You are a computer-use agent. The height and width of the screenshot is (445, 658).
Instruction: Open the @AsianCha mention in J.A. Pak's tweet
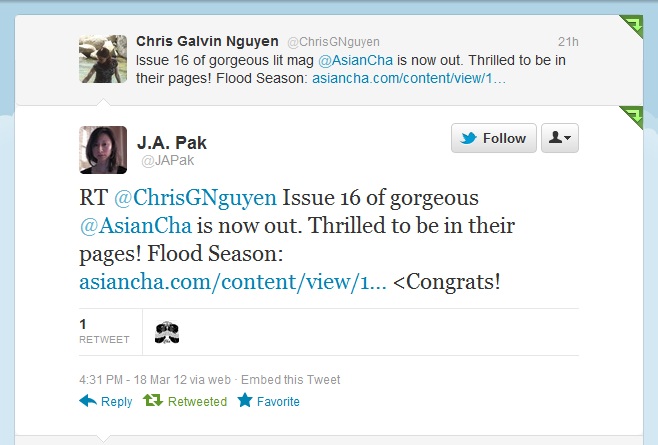136,225
